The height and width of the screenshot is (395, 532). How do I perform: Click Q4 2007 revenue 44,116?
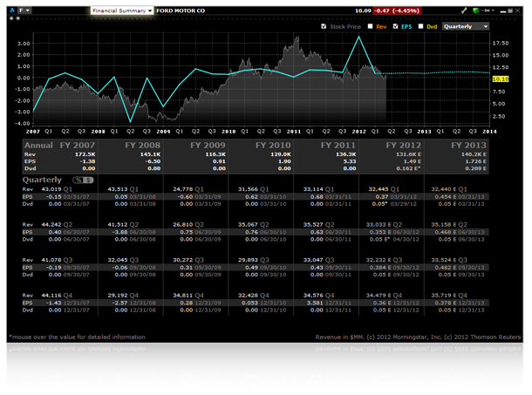click(51, 296)
